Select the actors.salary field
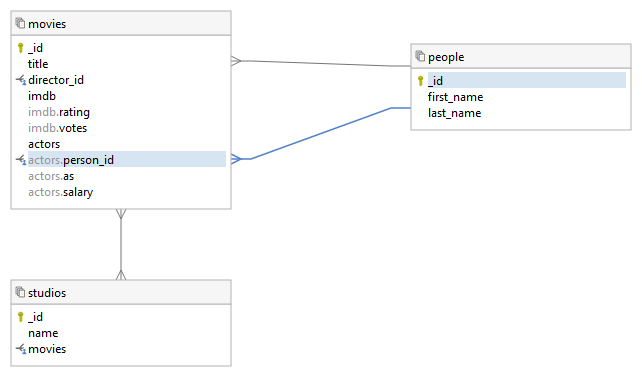Viewport: 642px width, 377px height. [x=61, y=192]
